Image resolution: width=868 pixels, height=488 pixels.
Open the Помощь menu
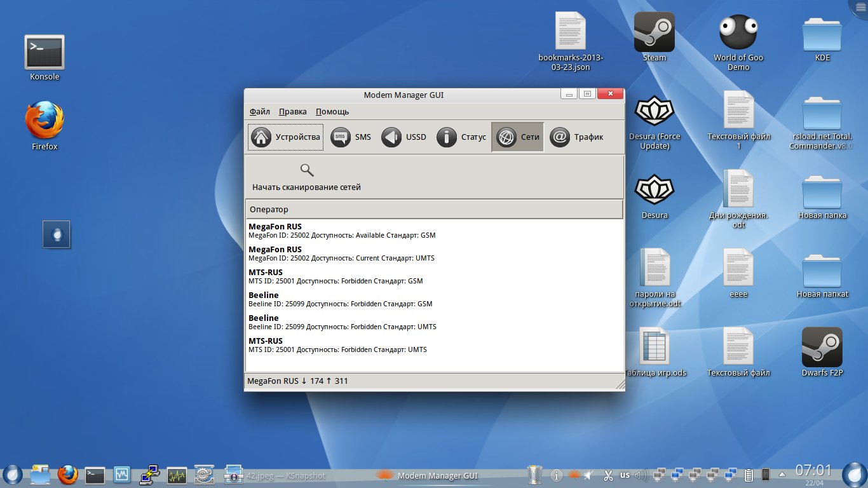coord(332,111)
